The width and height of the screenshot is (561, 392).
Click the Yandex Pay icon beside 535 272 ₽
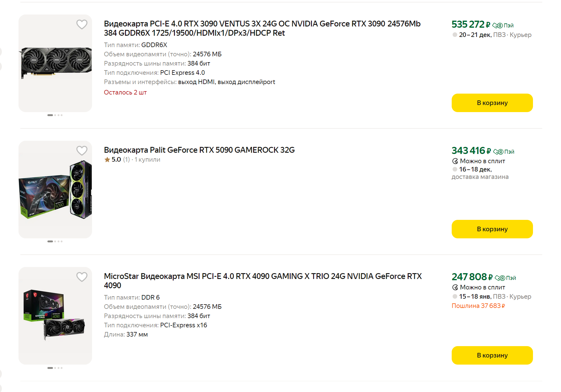pos(497,26)
